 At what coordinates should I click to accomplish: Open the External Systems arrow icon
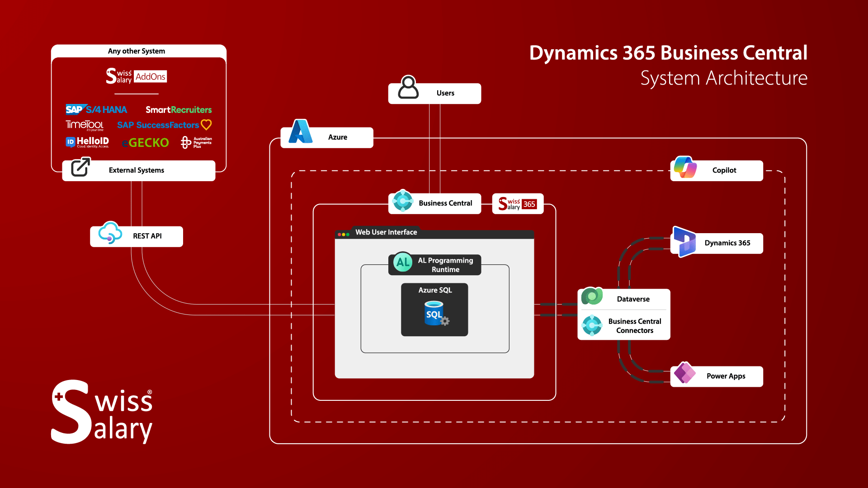(81, 167)
